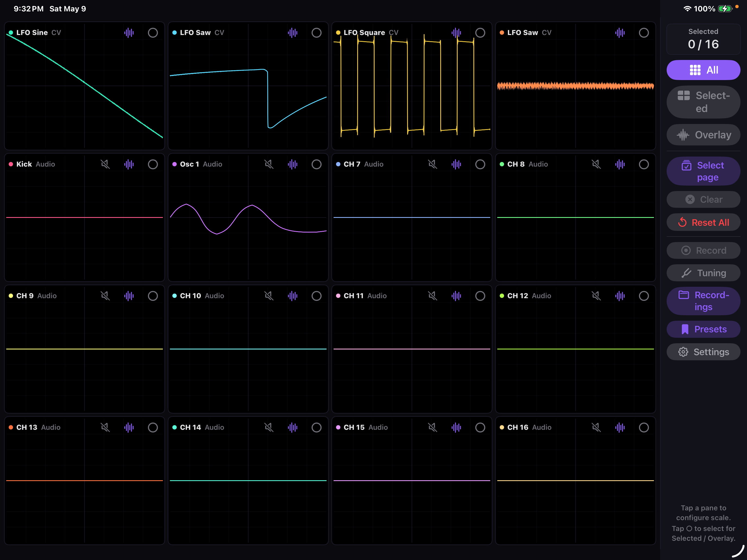
Task: Select the CH 13 pane selection circle
Action: pos(153,428)
